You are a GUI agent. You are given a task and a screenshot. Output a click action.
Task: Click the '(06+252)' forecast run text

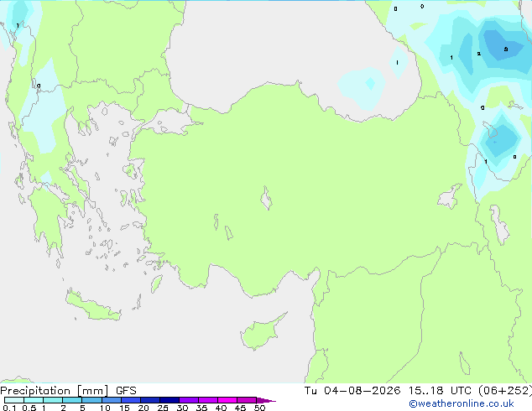pyautogui.click(x=505, y=391)
